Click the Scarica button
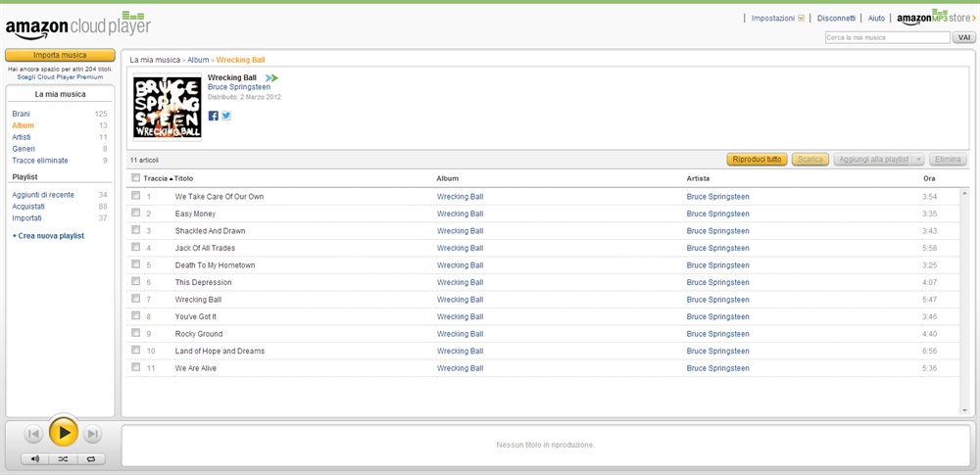Image resolution: width=980 pixels, height=475 pixels. pos(810,160)
